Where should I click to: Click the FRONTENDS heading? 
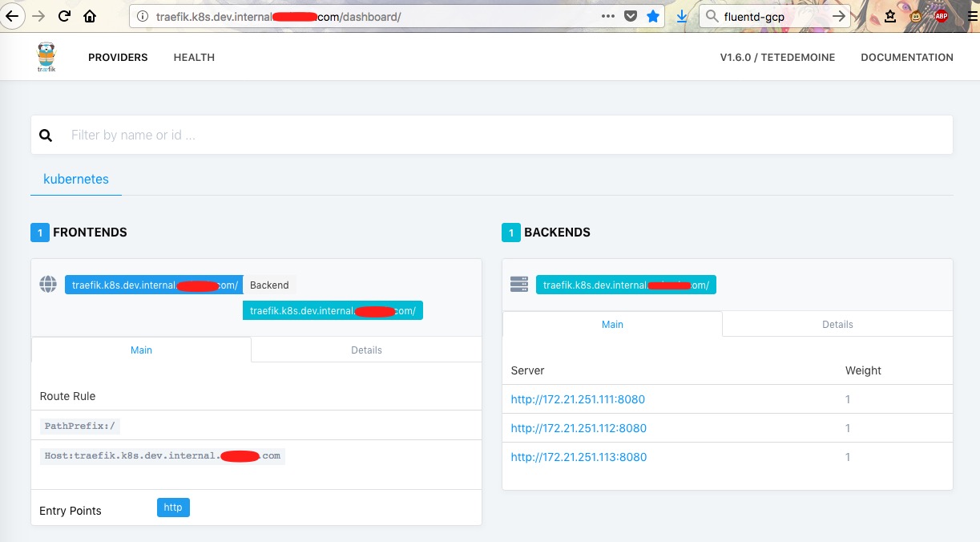pos(90,233)
